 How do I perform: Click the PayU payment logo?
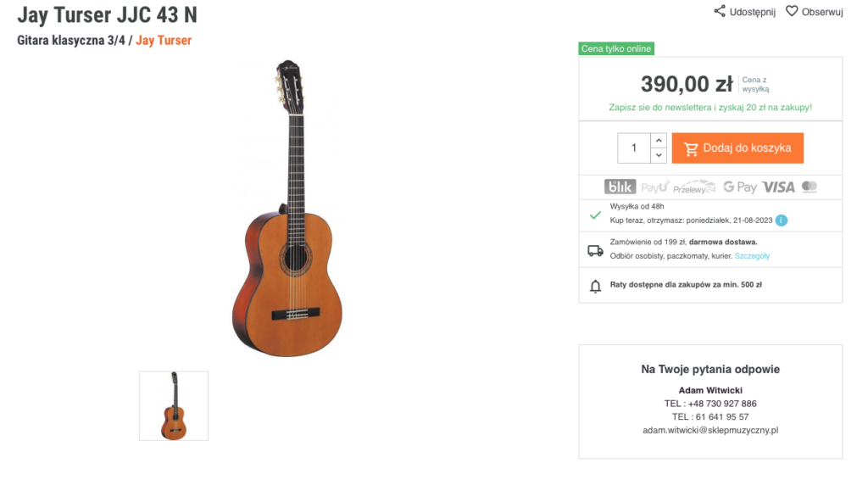click(654, 187)
